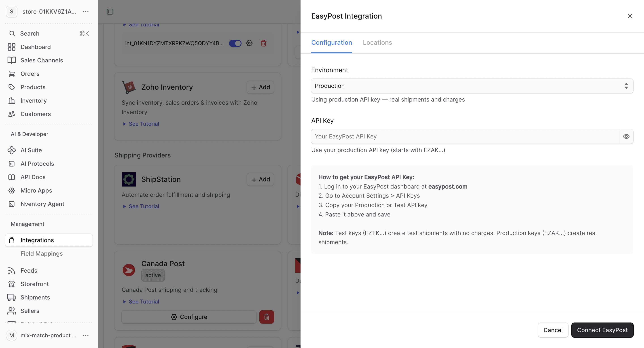Expand See Tutorial under Canada Post

coord(141,301)
